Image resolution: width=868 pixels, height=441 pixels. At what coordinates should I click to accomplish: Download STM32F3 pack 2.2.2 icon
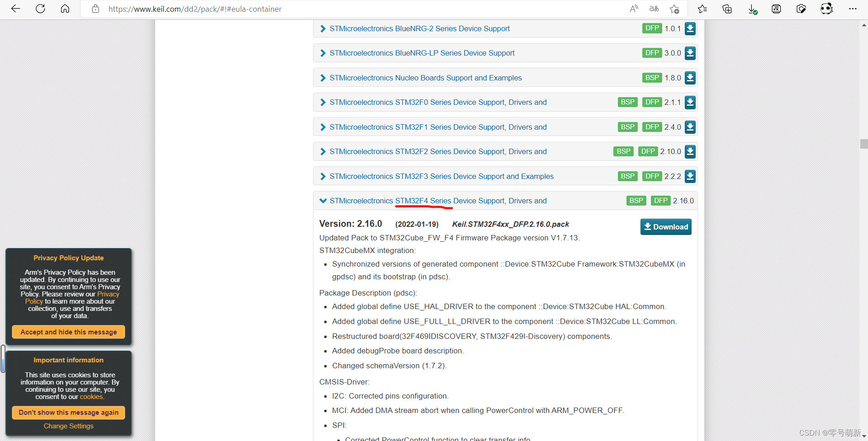(x=690, y=176)
